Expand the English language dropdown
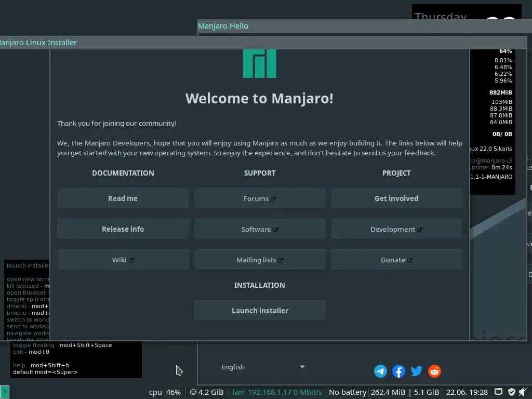Image resolution: width=532 pixels, height=399 pixels. tap(263, 367)
